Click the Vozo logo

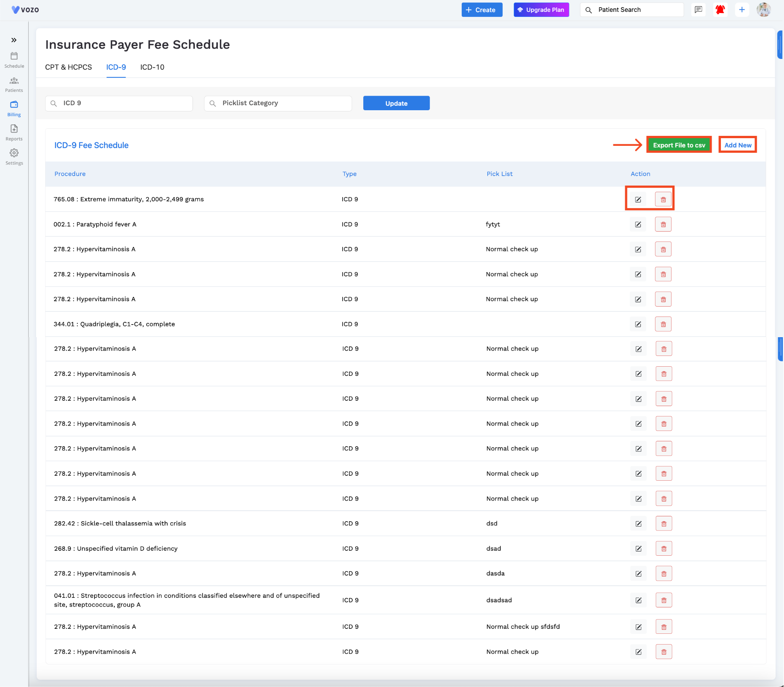click(x=25, y=10)
